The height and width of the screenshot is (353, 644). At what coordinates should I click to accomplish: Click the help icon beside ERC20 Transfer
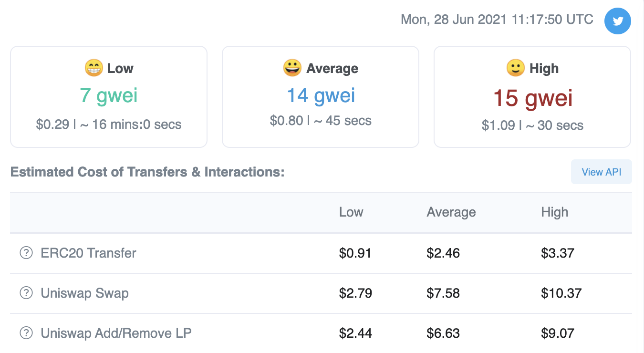tap(26, 253)
